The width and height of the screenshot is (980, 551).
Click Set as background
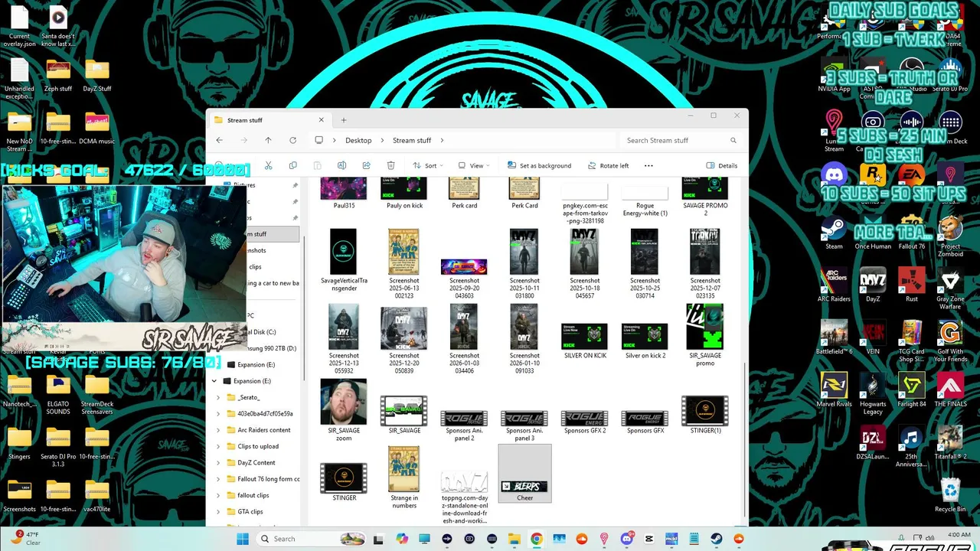[539, 165]
